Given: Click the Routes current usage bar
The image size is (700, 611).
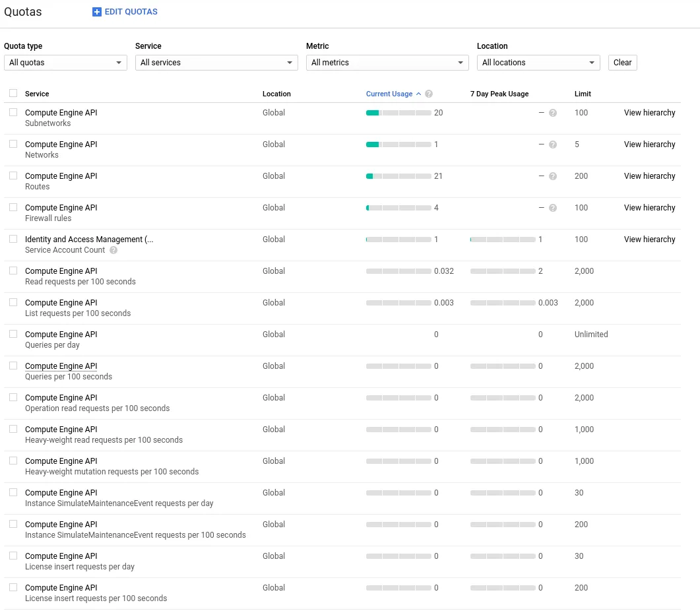Looking at the screenshot, I should (x=398, y=176).
